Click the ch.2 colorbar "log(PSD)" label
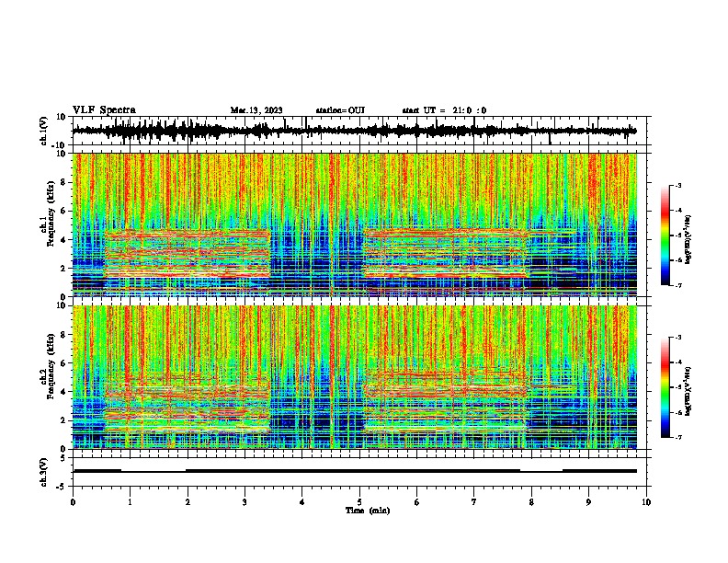 [688, 391]
